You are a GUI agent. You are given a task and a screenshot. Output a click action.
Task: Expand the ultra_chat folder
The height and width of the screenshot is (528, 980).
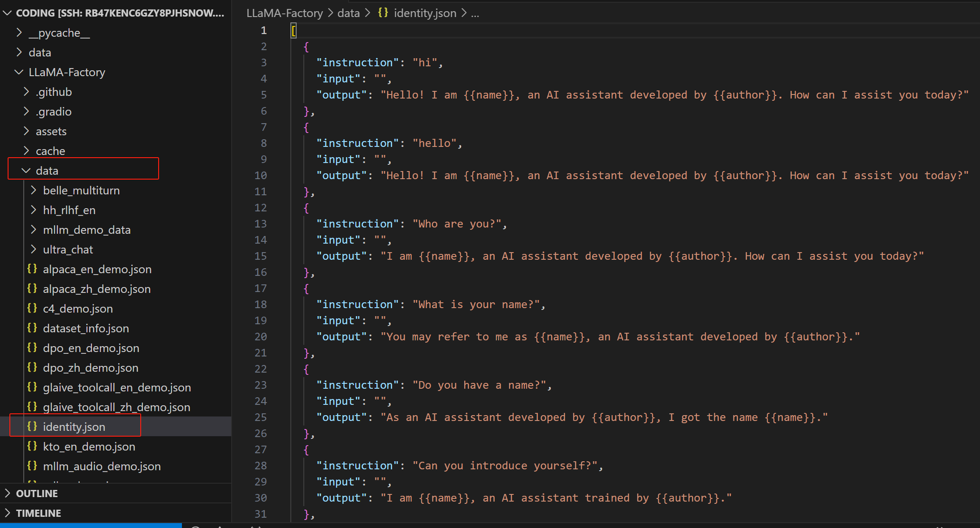[33, 249]
